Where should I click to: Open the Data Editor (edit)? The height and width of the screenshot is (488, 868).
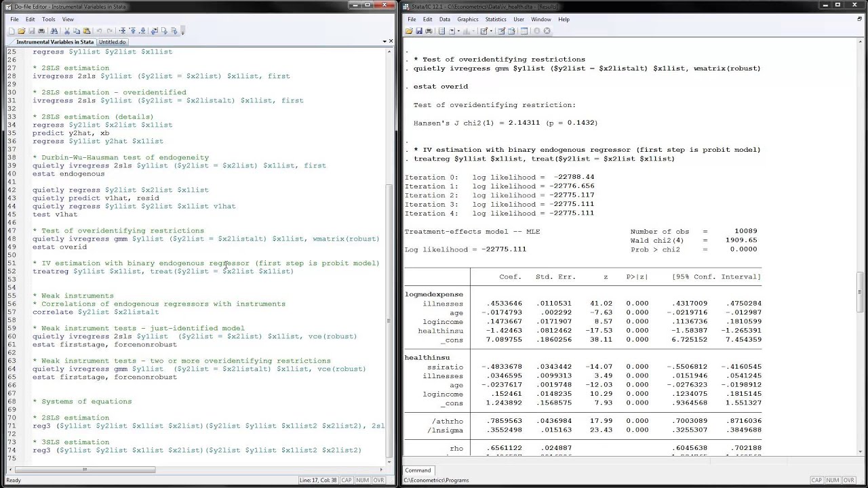point(501,30)
